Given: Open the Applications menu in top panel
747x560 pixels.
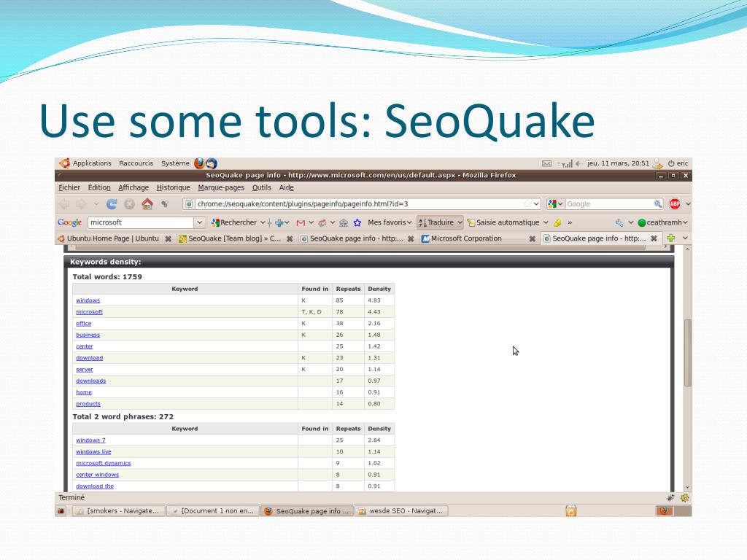Looking at the screenshot, I should [x=92, y=163].
